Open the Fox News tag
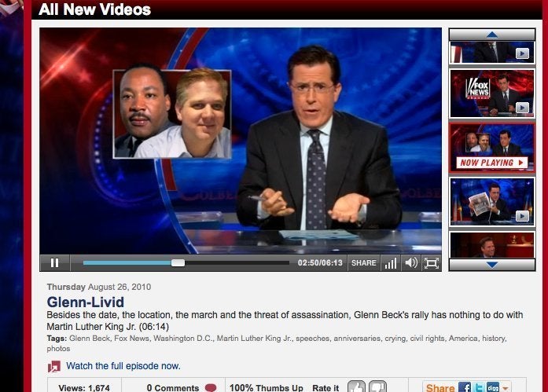548x392 pixels. point(131,339)
